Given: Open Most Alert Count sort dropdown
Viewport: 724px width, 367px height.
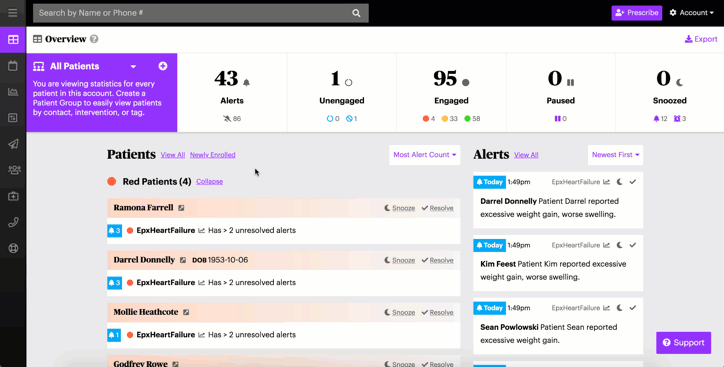Looking at the screenshot, I should [x=425, y=155].
